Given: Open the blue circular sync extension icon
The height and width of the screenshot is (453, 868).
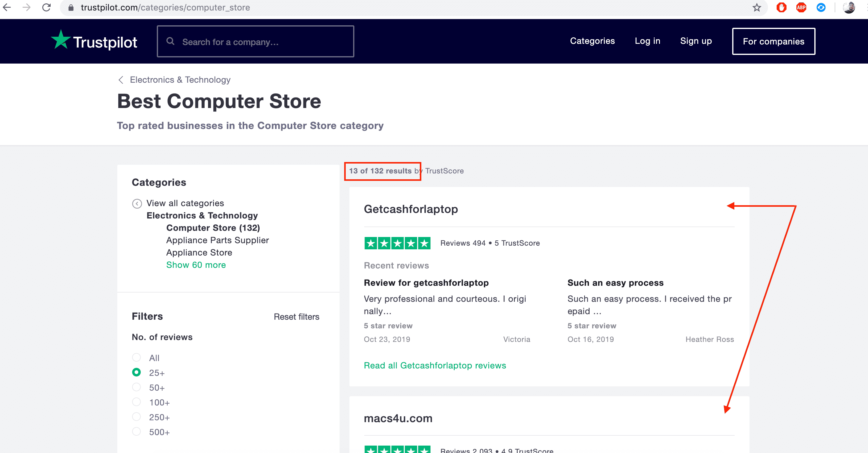Looking at the screenshot, I should pyautogui.click(x=821, y=7).
